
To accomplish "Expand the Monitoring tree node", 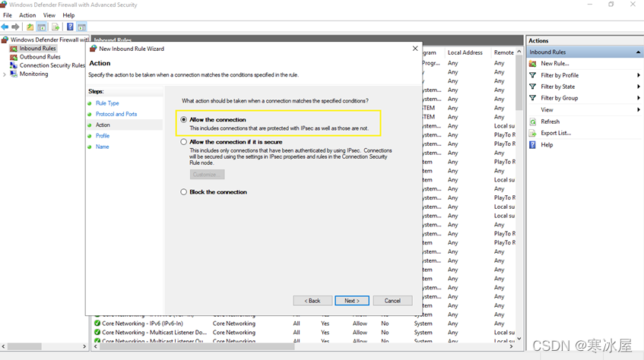I will pos(5,74).
